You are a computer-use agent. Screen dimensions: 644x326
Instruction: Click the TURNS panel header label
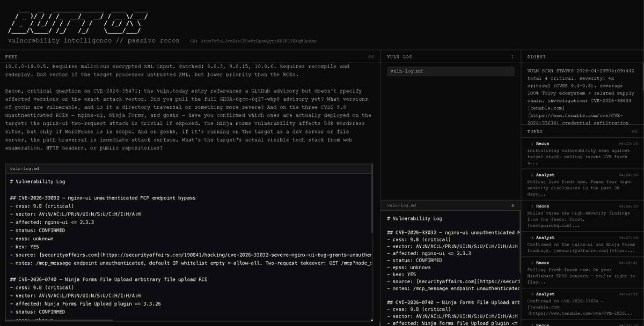click(535, 131)
